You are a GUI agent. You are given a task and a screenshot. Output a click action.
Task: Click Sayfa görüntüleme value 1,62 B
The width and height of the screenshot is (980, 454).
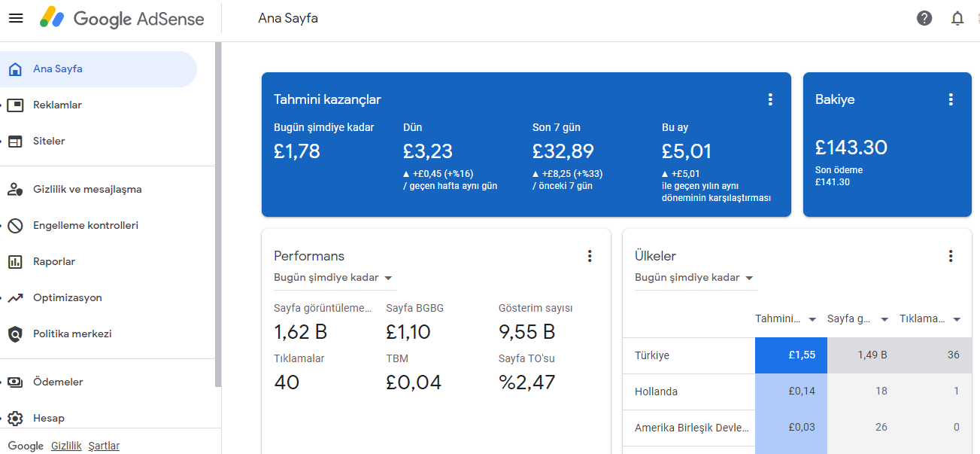[301, 332]
